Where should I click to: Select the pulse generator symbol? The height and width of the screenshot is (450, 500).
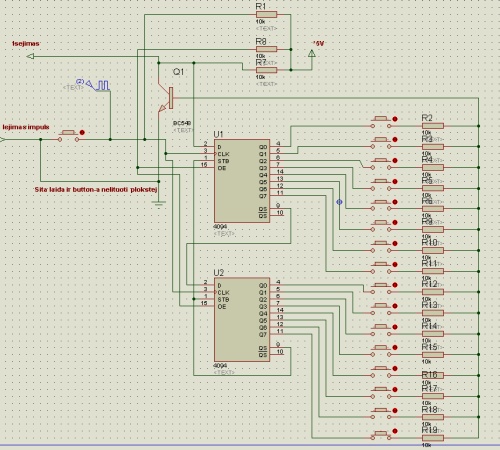(99, 85)
